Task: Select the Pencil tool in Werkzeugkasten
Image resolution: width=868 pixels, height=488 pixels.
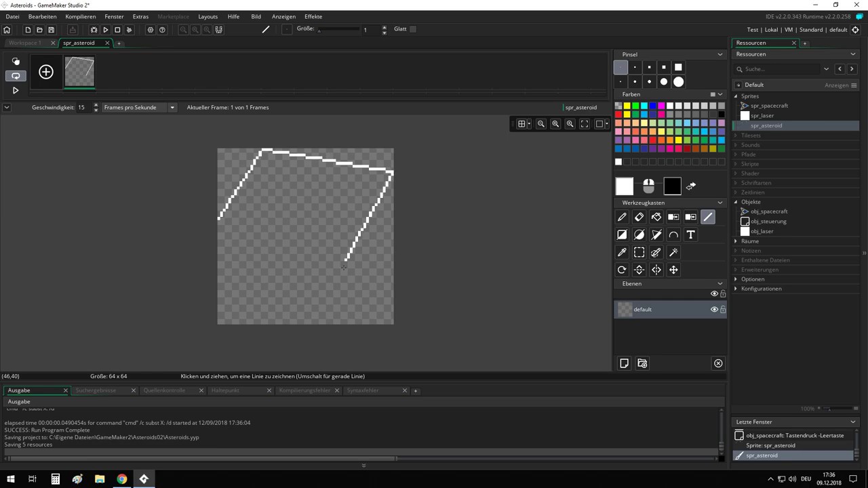Action: click(x=622, y=217)
